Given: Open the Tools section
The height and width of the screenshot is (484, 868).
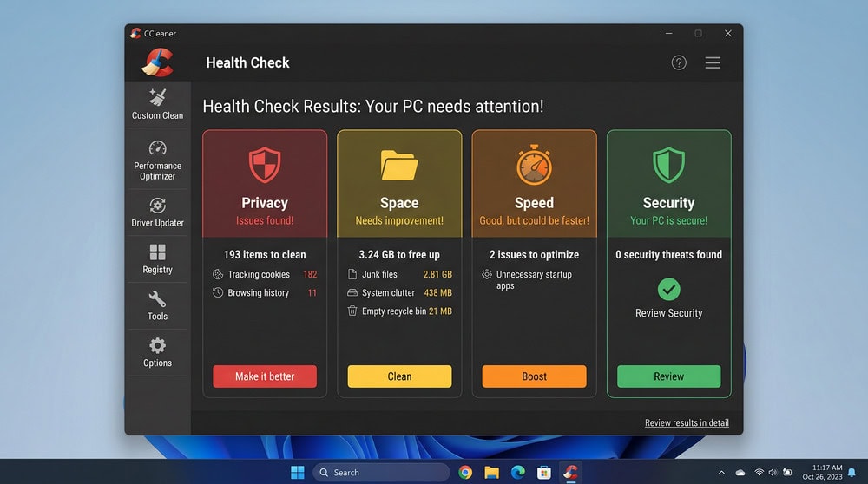Looking at the screenshot, I should [x=157, y=305].
